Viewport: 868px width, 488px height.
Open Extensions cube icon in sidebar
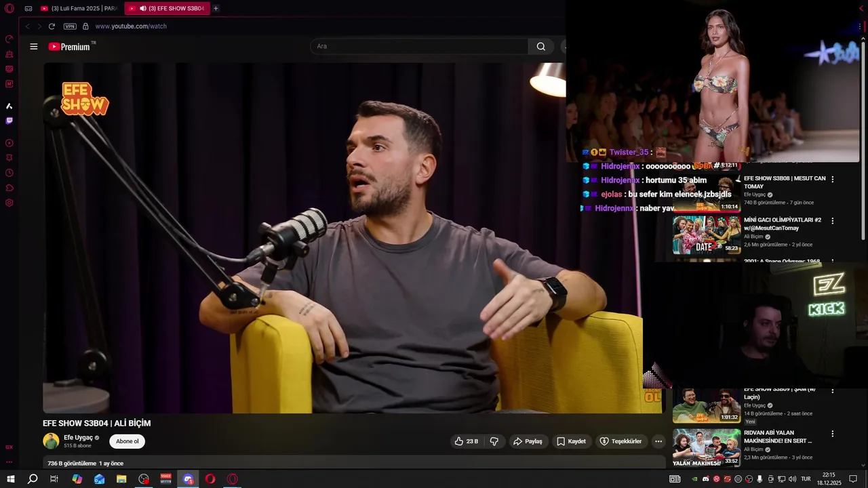point(9,188)
